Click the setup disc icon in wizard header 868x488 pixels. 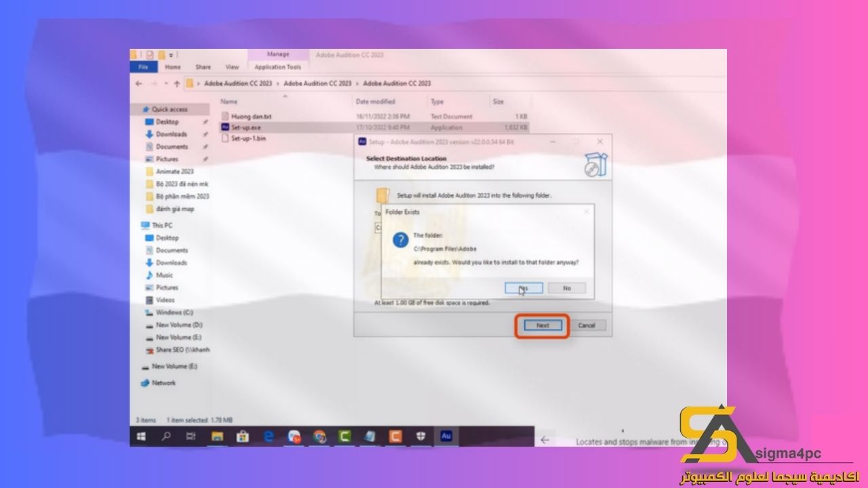tap(596, 165)
